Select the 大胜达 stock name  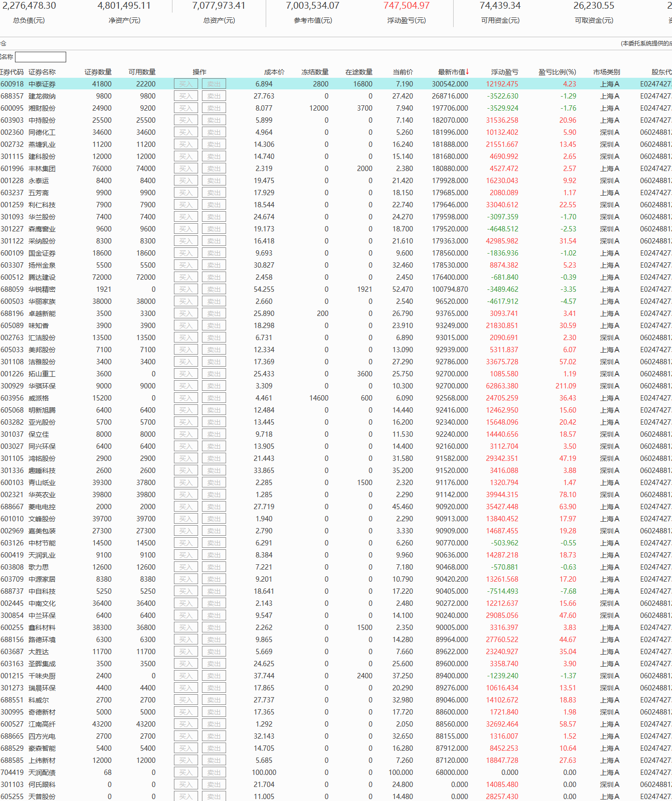click(x=39, y=652)
